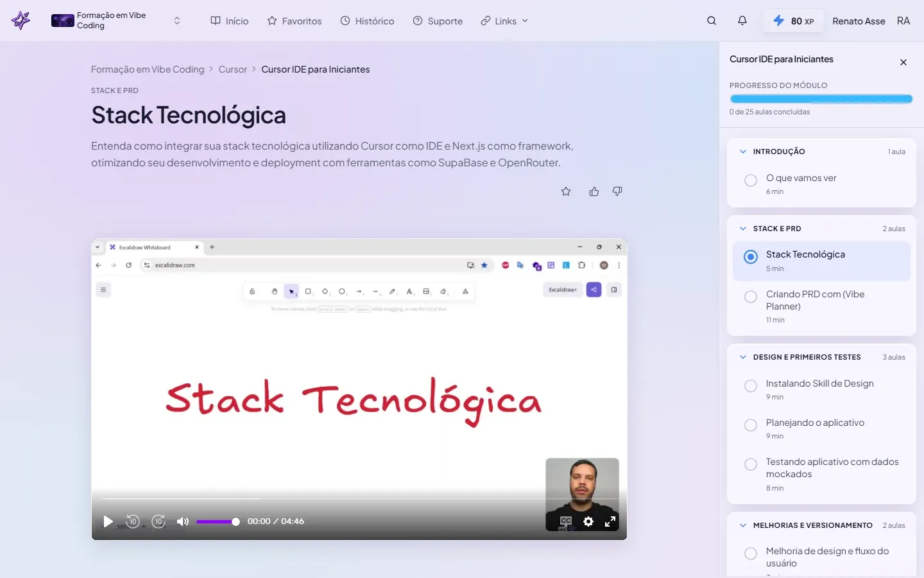Mark Melhoria de design e fluxo circle
924x578 pixels.
751,554
